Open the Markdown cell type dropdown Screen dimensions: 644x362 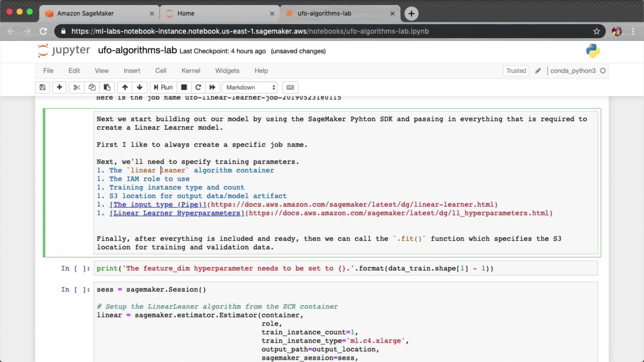(x=250, y=87)
